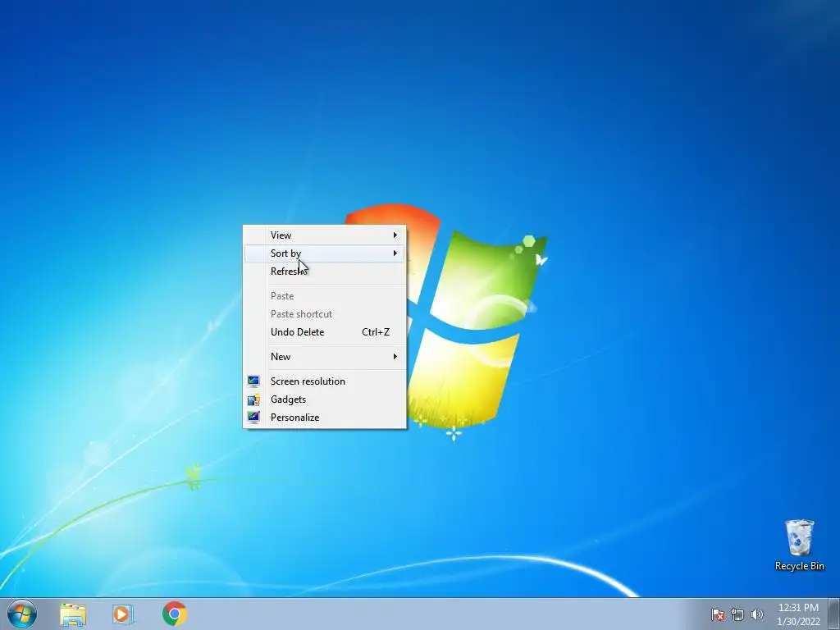The width and height of the screenshot is (840, 630).
Task: Open the volume speaker tray icon
Action: tap(757, 614)
